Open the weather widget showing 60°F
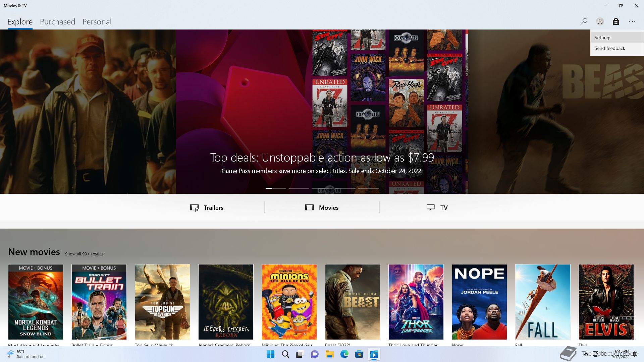The width and height of the screenshot is (644, 362). 25,354
